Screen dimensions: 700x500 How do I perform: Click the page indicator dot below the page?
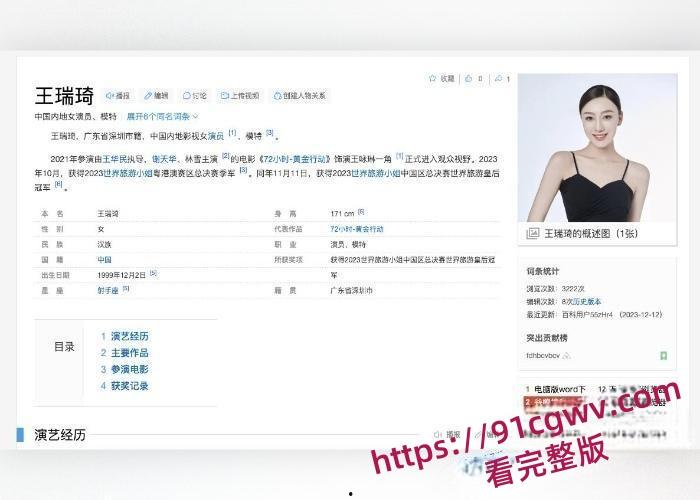(x=350, y=494)
